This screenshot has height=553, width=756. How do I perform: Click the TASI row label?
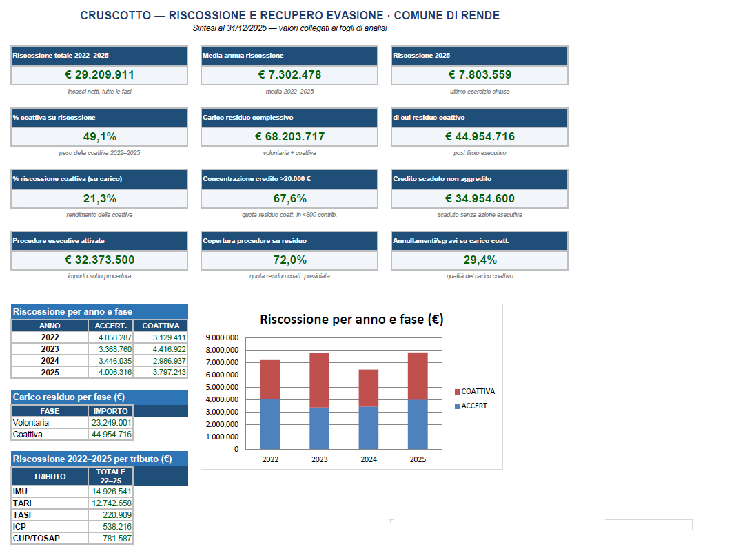[x=50, y=515]
